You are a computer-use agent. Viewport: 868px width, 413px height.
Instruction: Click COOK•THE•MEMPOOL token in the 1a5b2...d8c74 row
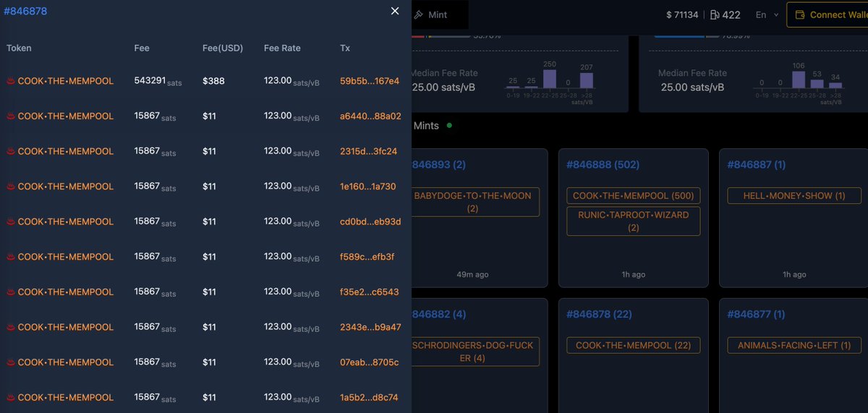(66, 397)
